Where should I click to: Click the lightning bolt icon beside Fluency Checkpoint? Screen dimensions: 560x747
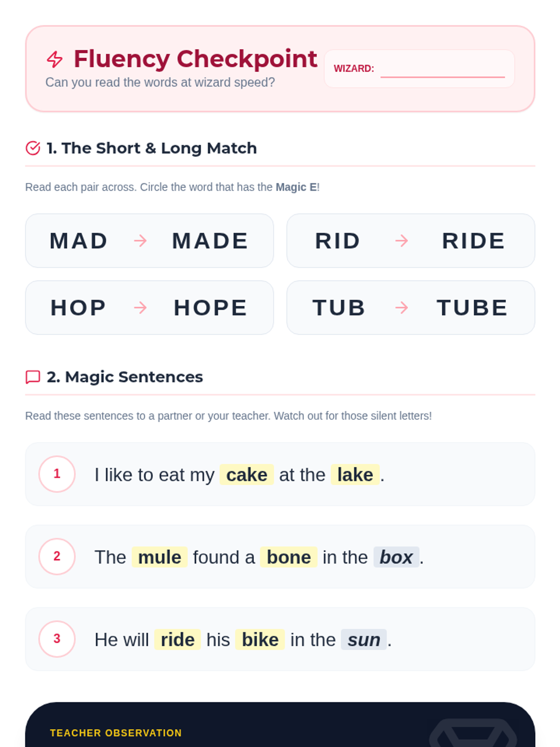pos(55,59)
